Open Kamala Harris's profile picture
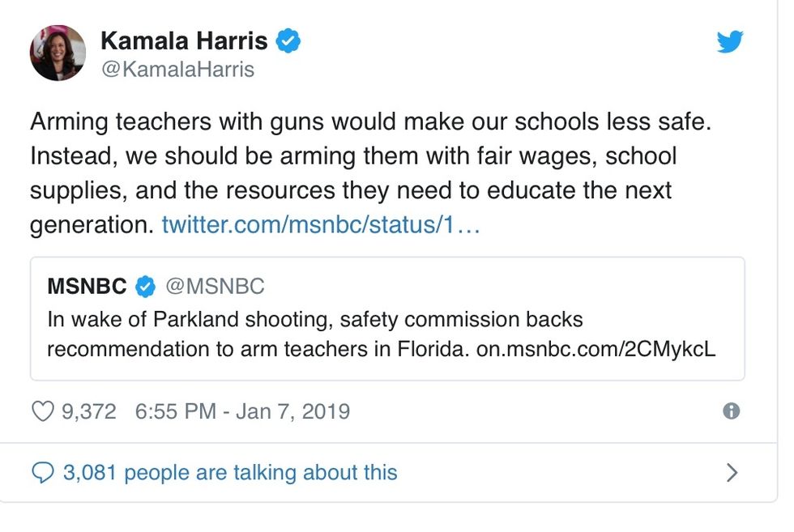Viewport: 794px width, 532px height. pos(58,53)
